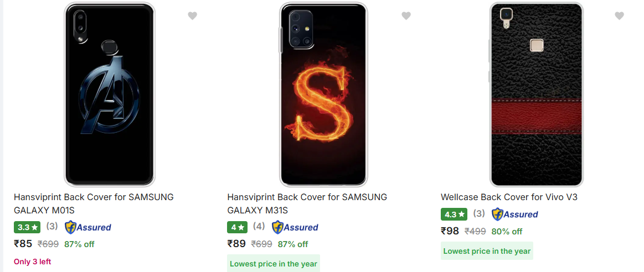
Task: Click the ₹98 price of Vivo V3 cover
Action: (450, 231)
